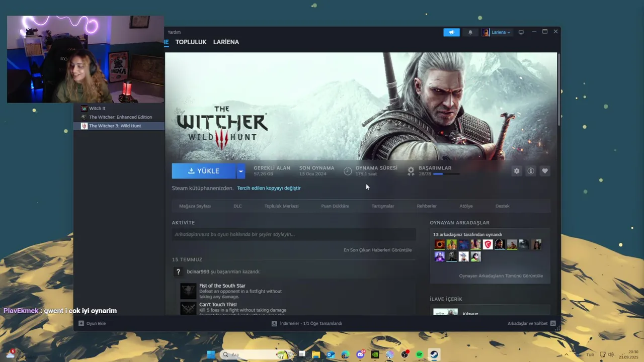Click the İndirmeler downloads icon

click(274, 323)
